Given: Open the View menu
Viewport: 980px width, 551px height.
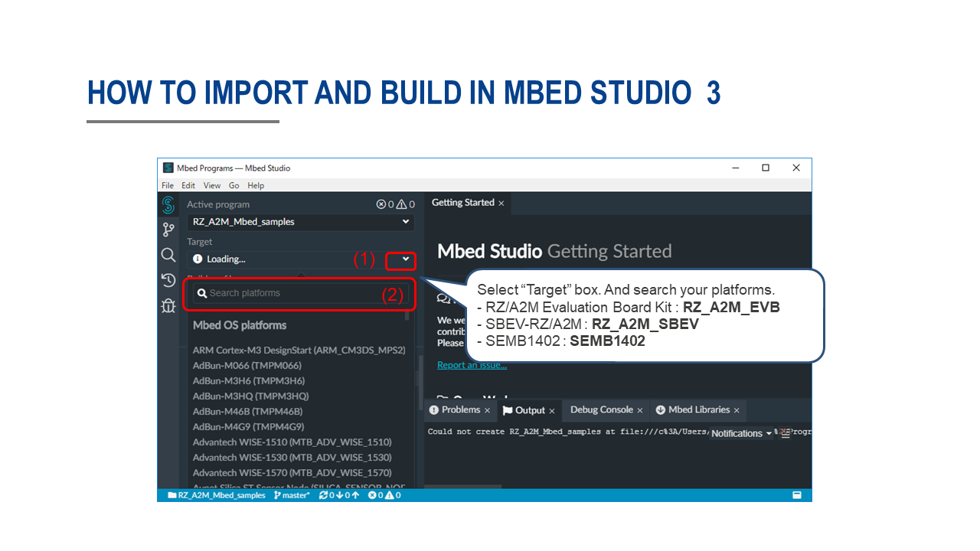Looking at the screenshot, I should coord(212,185).
